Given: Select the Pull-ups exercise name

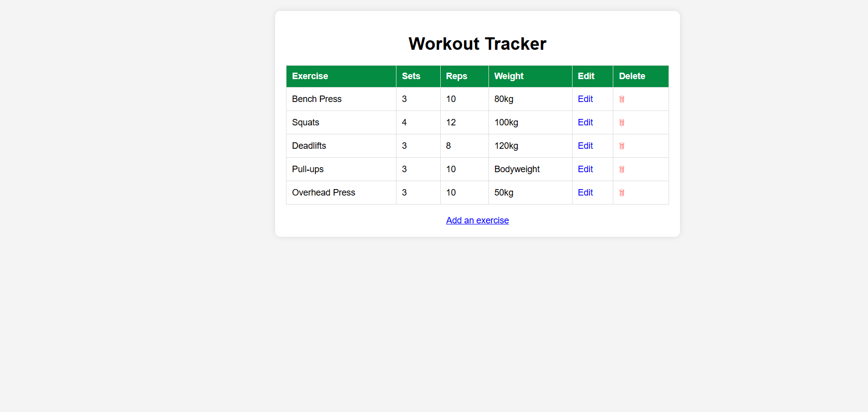Looking at the screenshot, I should point(307,169).
